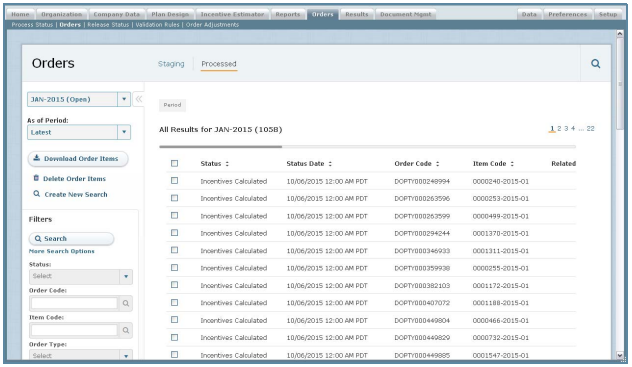Collapse the left panel with the double-chevron icon
Image resolution: width=632 pixels, height=367 pixels.
tap(138, 99)
